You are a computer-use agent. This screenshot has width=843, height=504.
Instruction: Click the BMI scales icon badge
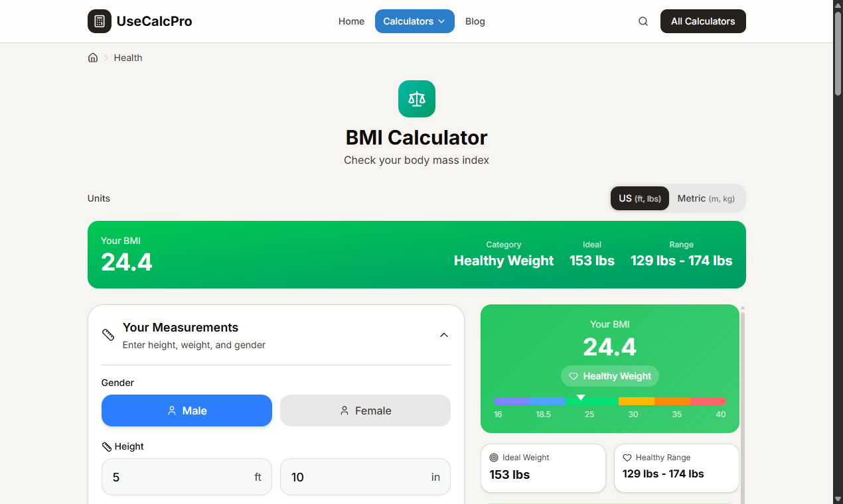(x=417, y=99)
